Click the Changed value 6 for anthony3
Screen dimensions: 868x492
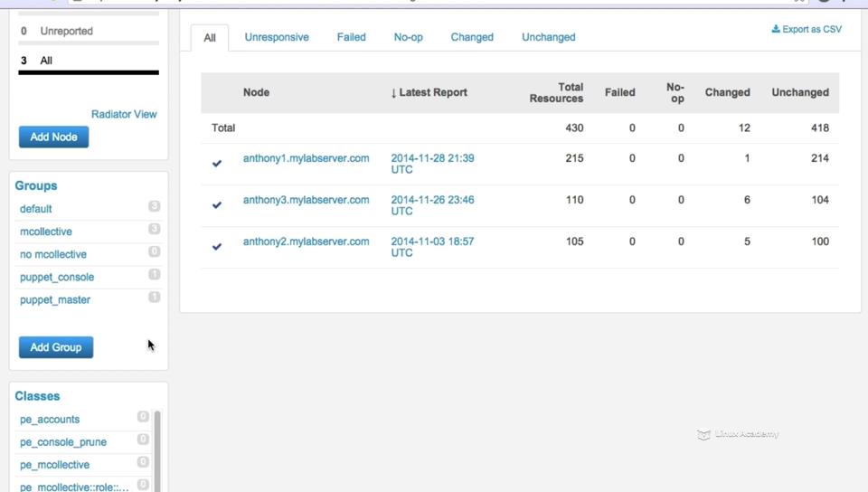(x=748, y=200)
